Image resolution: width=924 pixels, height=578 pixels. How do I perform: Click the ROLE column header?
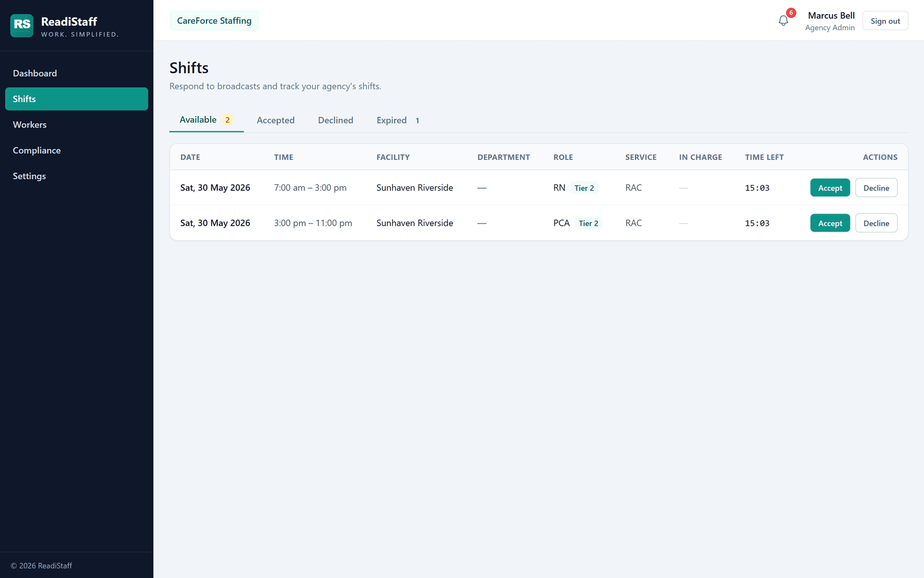[563, 157]
